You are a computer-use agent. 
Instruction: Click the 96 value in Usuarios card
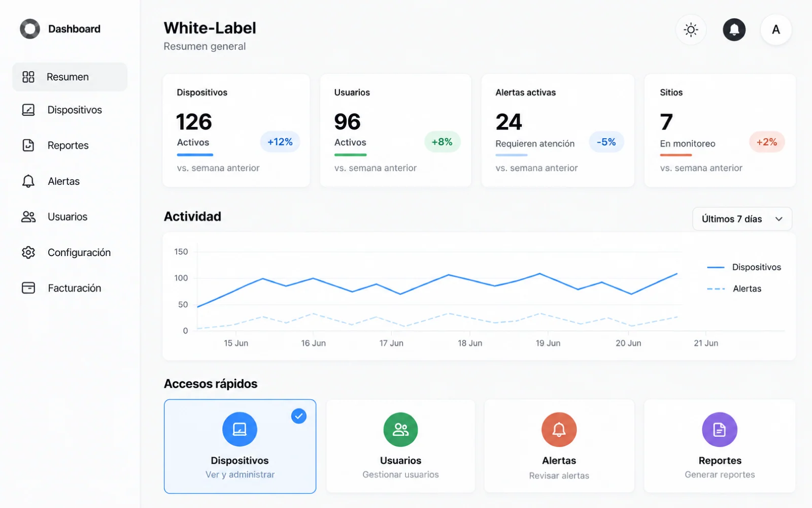[347, 122]
